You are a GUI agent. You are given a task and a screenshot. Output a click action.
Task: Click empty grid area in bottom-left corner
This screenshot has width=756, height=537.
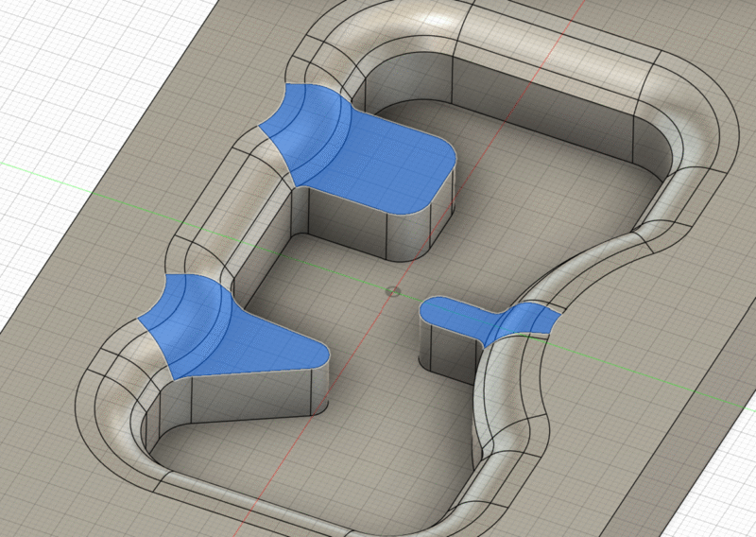(38, 492)
